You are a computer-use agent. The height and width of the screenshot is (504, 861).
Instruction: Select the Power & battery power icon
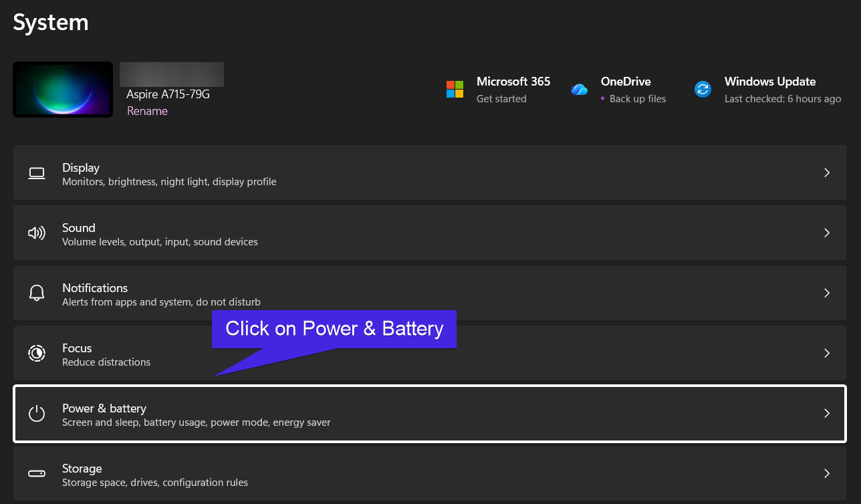click(x=37, y=413)
